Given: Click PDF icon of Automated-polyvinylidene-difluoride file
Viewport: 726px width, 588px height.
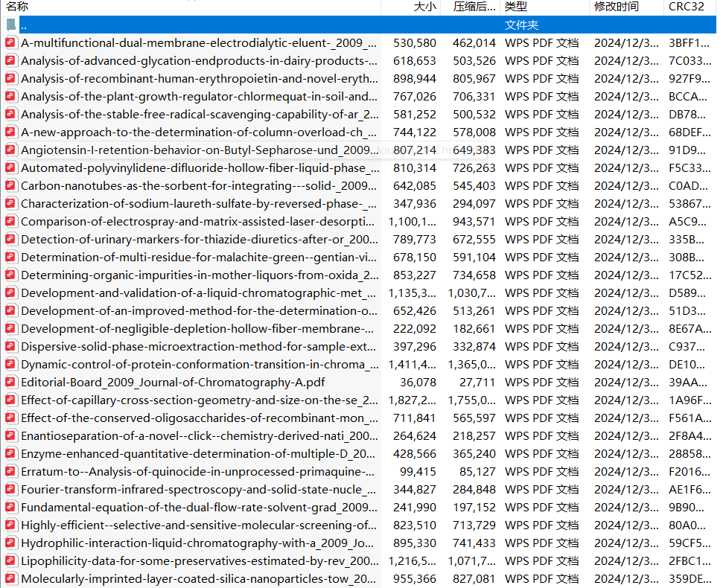Looking at the screenshot, I should tap(10, 167).
